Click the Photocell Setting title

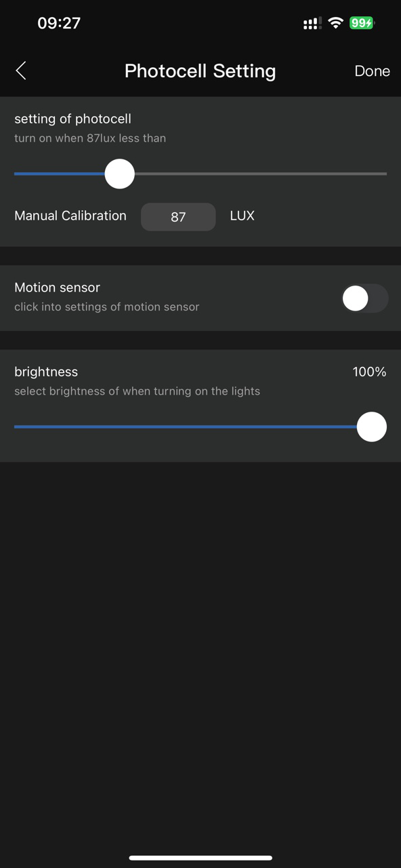click(200, 71)
